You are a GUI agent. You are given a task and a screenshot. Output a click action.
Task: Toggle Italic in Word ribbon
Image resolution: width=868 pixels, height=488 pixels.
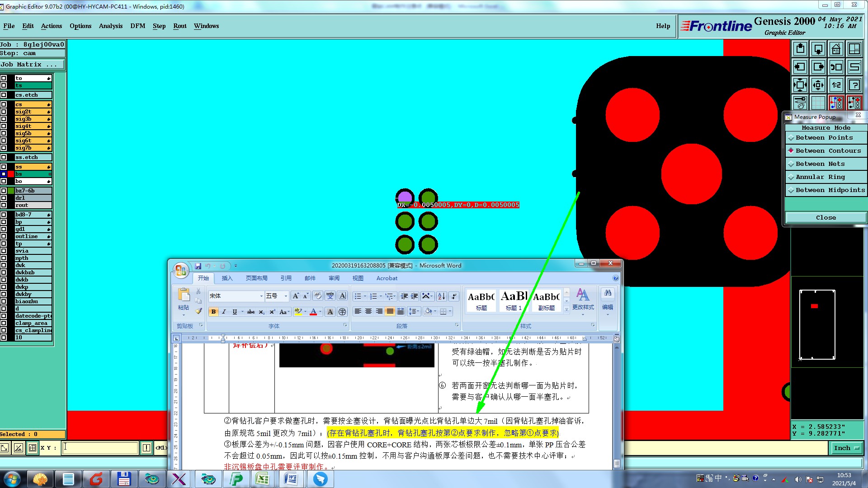[x=224, y=312]
